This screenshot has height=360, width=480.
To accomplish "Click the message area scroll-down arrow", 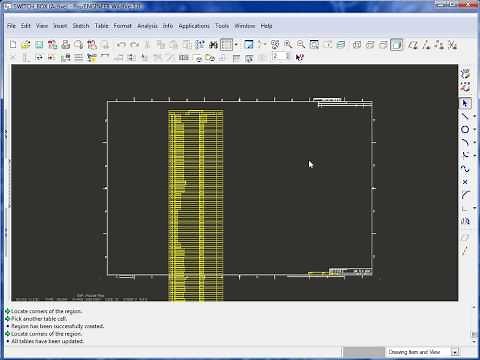I will coord(474,342).
